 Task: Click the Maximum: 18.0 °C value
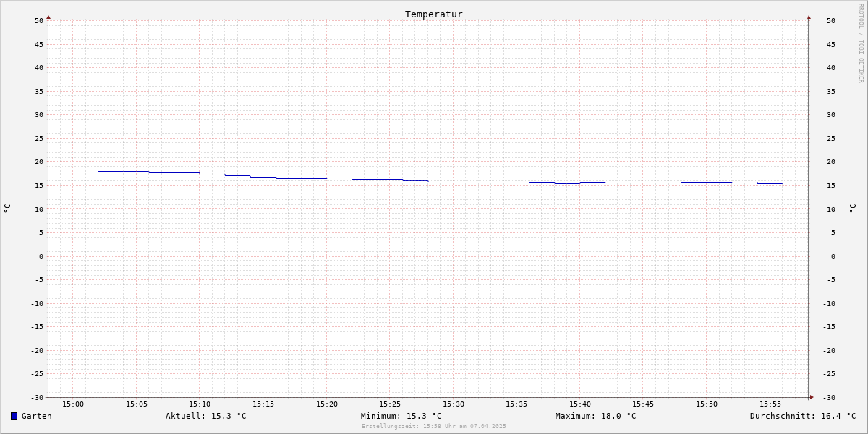[x=596, y=416]
